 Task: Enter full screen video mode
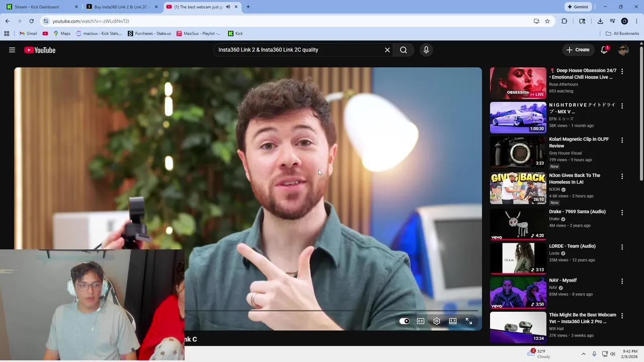pos(469,321)
